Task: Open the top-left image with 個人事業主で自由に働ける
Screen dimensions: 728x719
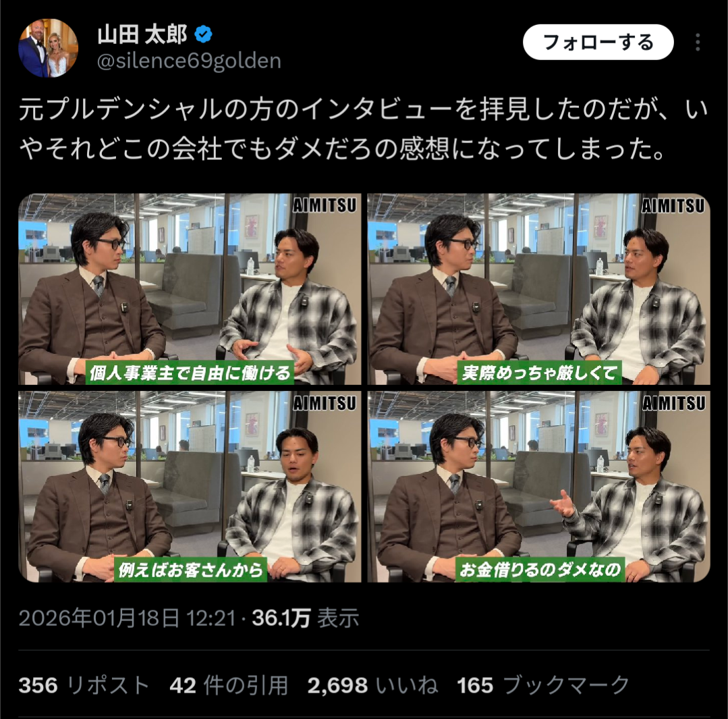Action: (x=190, y=289)
